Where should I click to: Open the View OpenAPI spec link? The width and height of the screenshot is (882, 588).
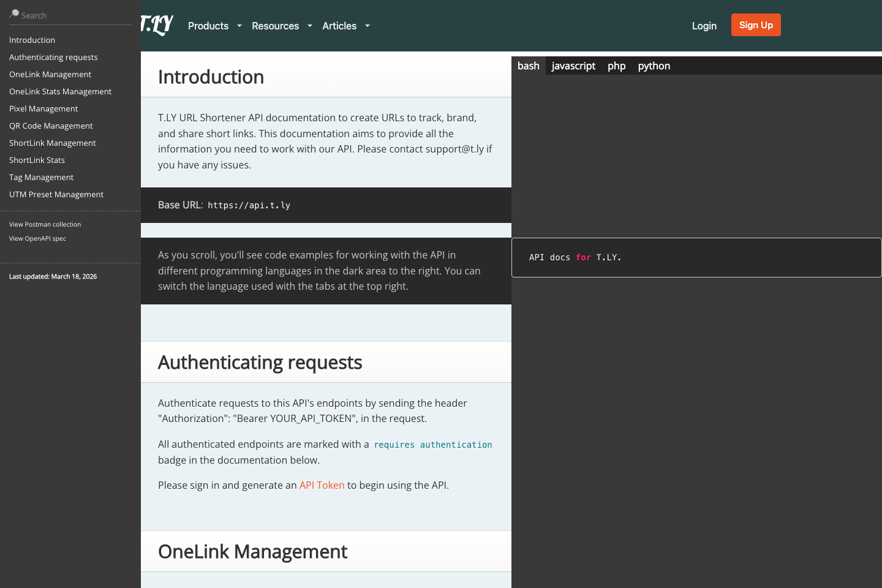(37, 238)
